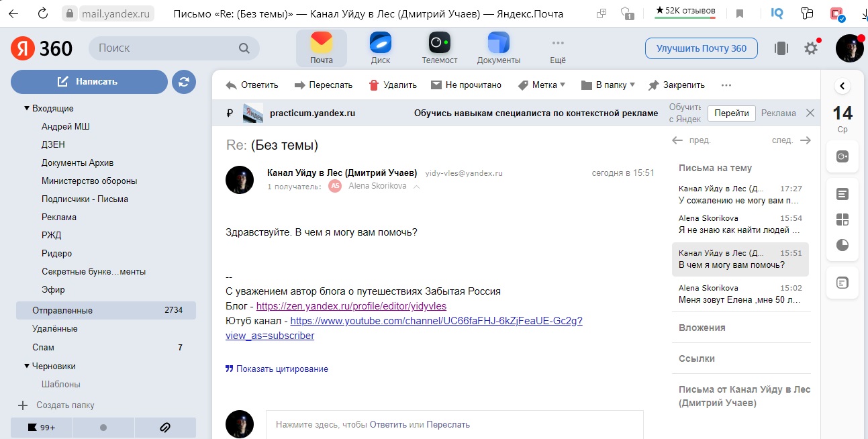Open the Почта service icon
Image resolution: width=868 pixels, height=439 pixels.
322,48
